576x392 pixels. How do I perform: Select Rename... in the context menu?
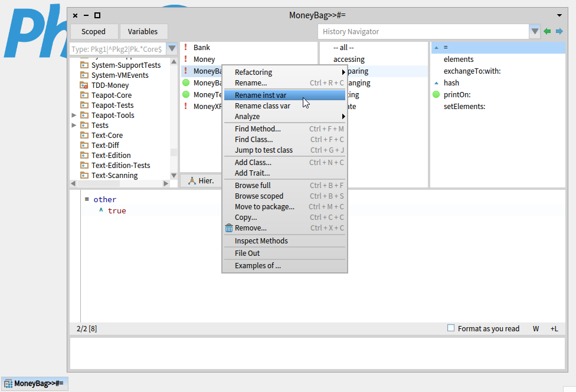pos(284,83)
